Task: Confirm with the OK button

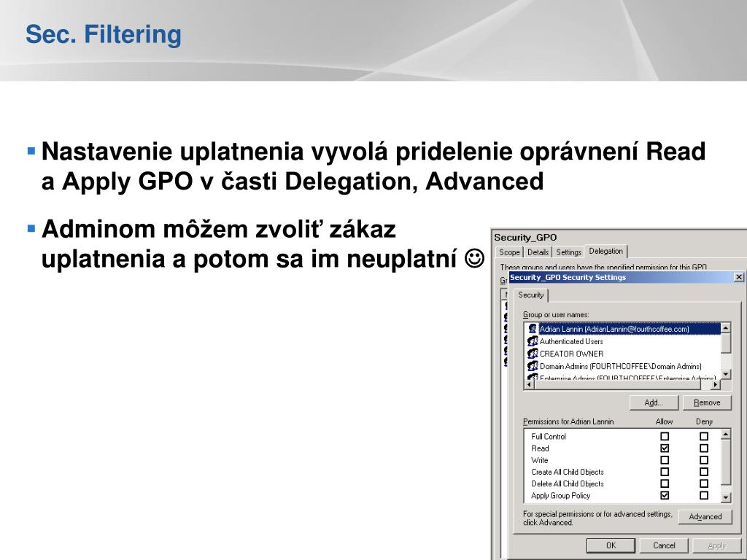Action: pyautogui.click(x=611, y=545)
